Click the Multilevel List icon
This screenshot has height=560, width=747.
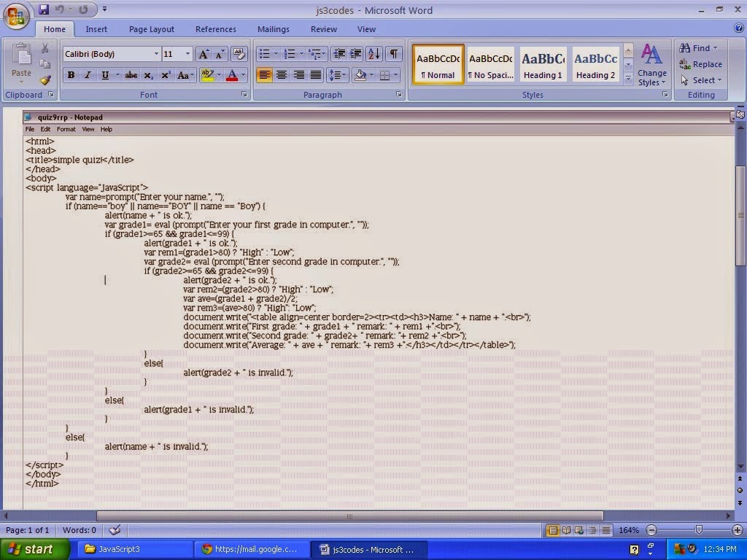[x=314, y=54]
